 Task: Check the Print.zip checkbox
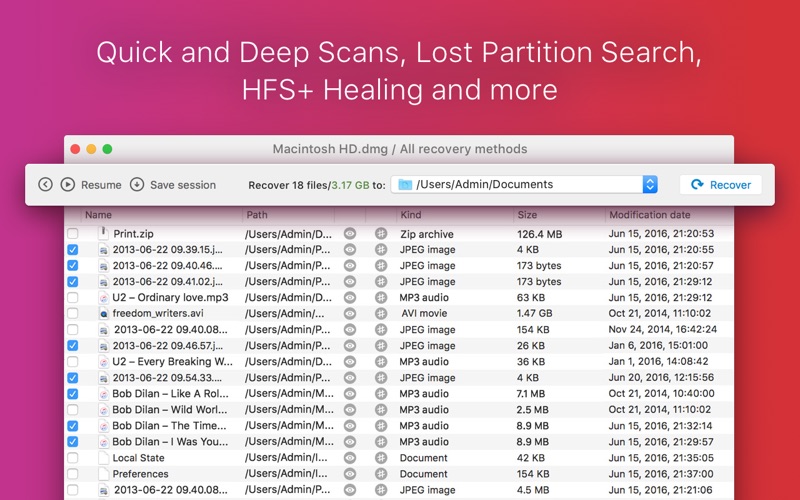[72, 234]
